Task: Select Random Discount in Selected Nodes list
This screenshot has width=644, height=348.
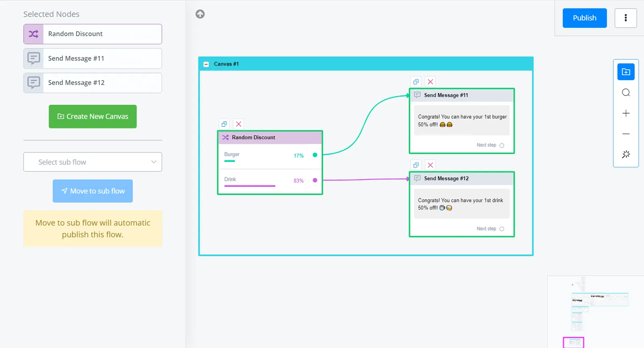Action: tap(93, 34)
